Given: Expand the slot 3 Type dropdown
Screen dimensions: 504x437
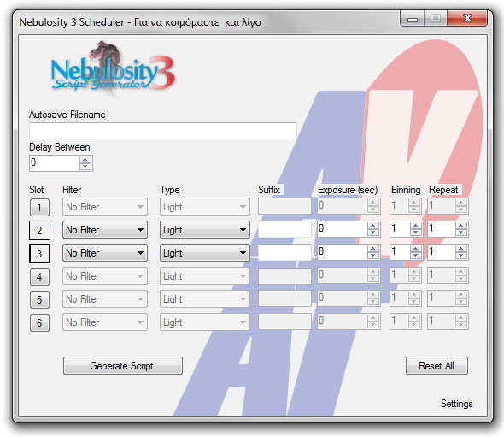Looking at the screenshot, I should tap(205, 253).
